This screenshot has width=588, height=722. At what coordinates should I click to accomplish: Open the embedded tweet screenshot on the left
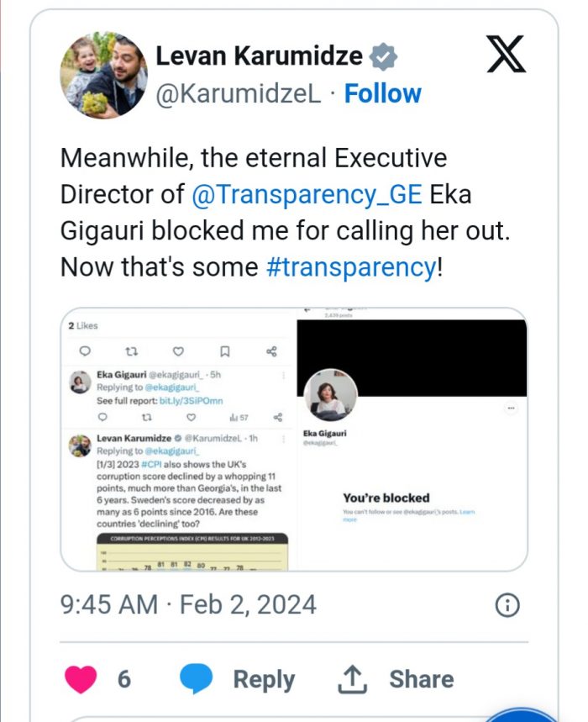pos(179,440)
